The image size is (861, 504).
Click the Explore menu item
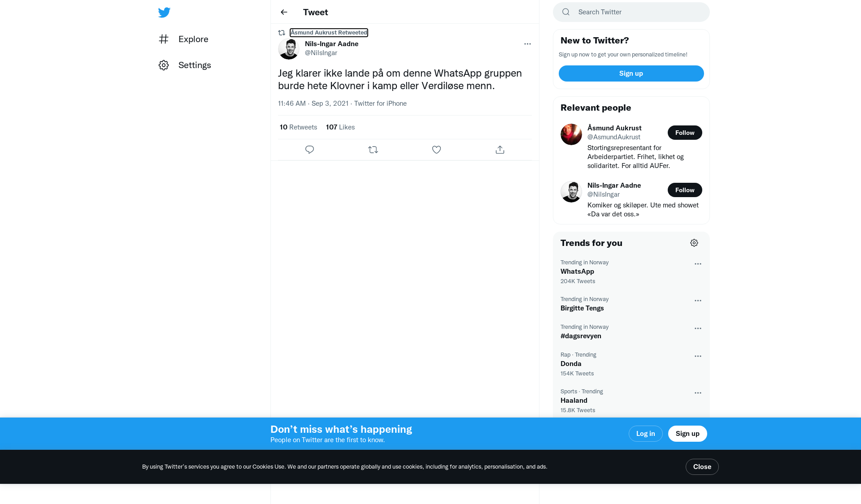183,39
